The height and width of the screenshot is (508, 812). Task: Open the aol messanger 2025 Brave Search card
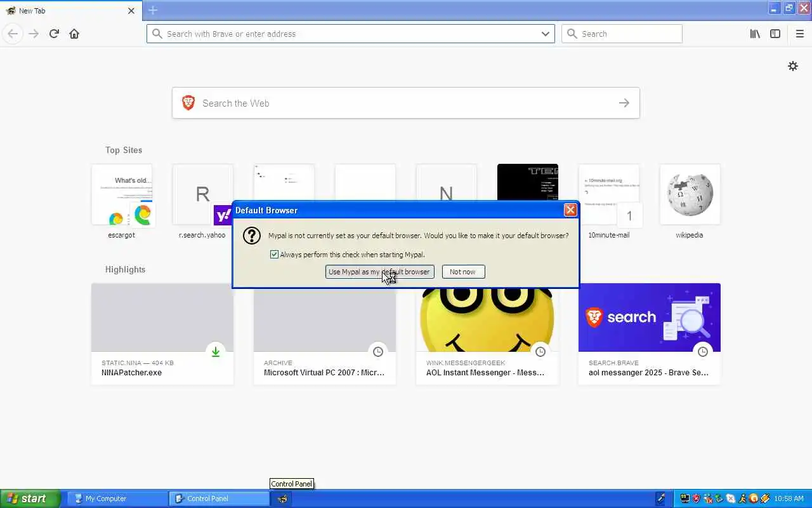[650, 334]
